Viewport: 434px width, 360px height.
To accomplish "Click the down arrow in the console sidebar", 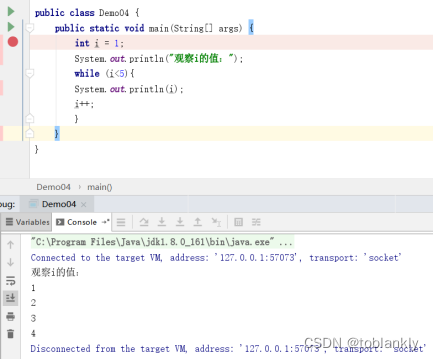I will 11,262.
